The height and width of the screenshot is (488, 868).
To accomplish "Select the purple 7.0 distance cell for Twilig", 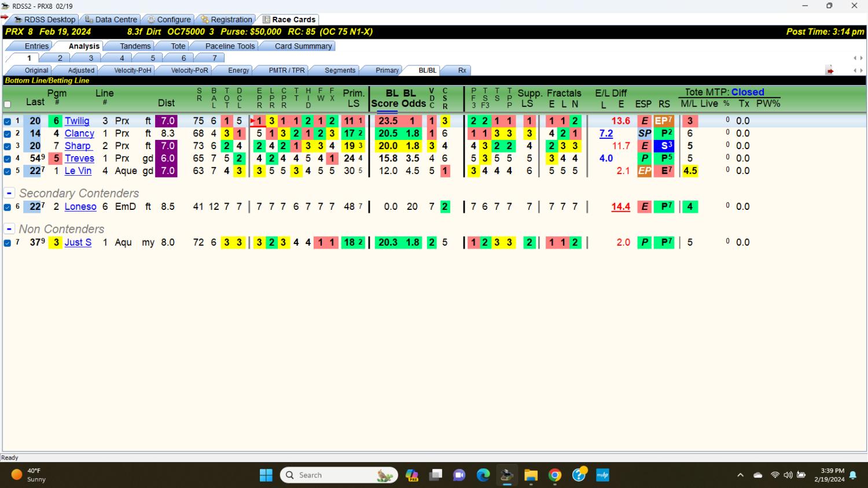I will click(167, 121).
